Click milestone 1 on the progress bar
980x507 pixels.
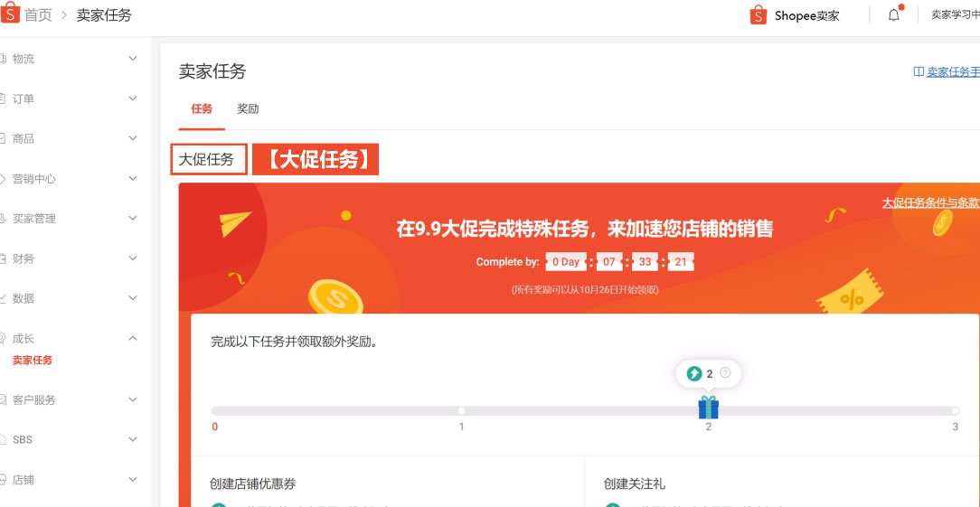coord(461,411)
